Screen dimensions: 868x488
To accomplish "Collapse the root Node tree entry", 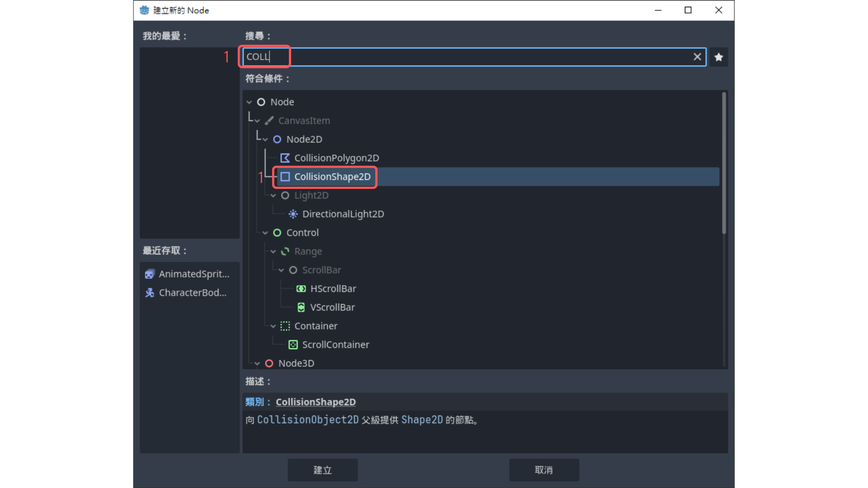I will [249, 103].
